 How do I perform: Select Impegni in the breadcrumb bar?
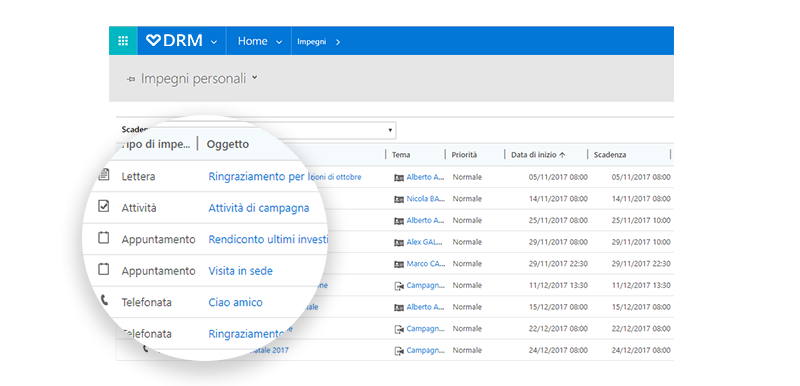(x=312, y=42)
